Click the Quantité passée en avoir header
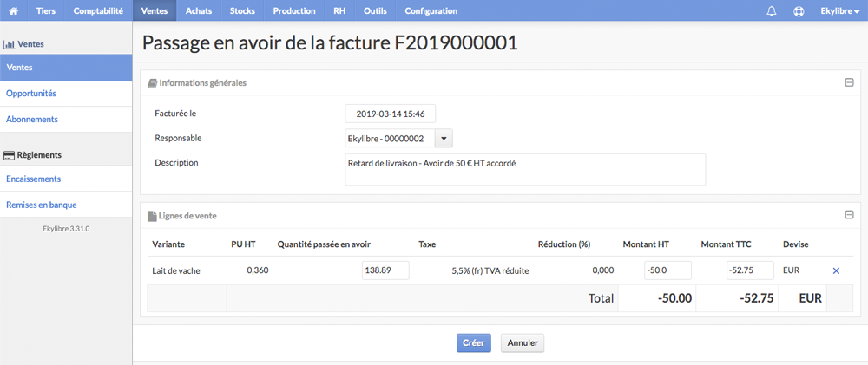The width and height of the screenshot is (868, 365). (324, 244)
